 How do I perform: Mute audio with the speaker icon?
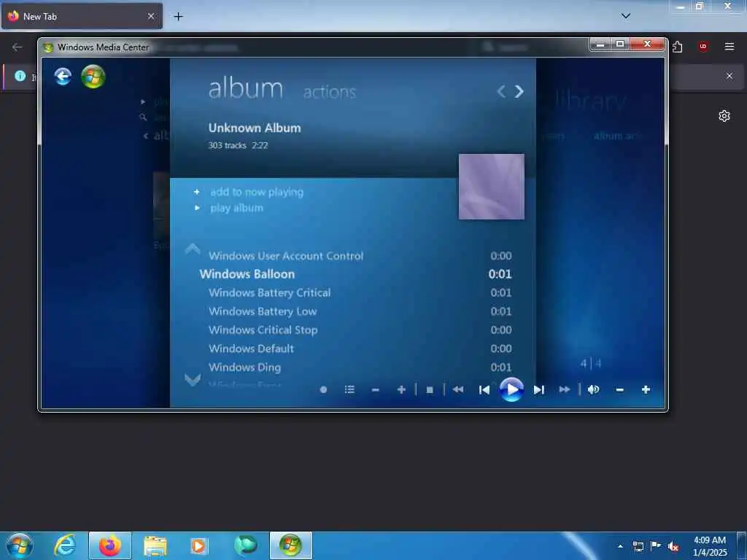coord(594,389)
